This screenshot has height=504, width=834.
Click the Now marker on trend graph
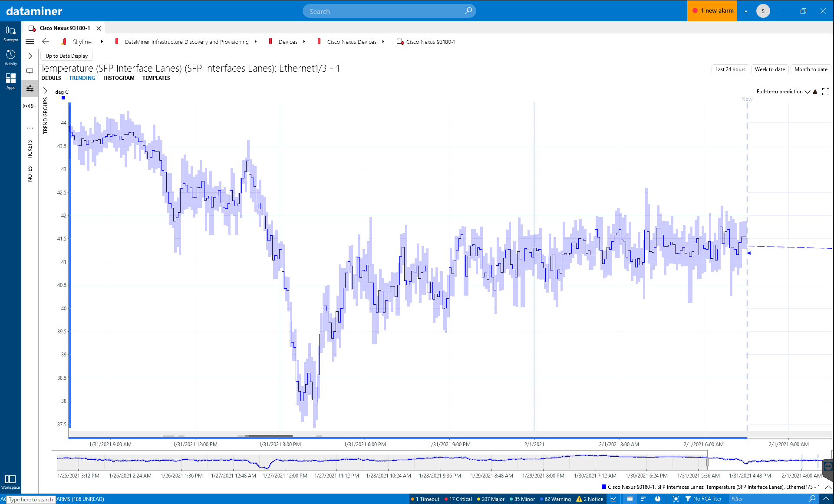click(747, 99)
